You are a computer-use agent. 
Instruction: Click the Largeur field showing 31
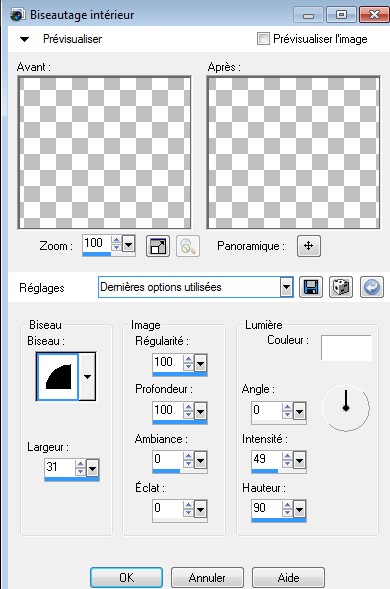(60, 467)
